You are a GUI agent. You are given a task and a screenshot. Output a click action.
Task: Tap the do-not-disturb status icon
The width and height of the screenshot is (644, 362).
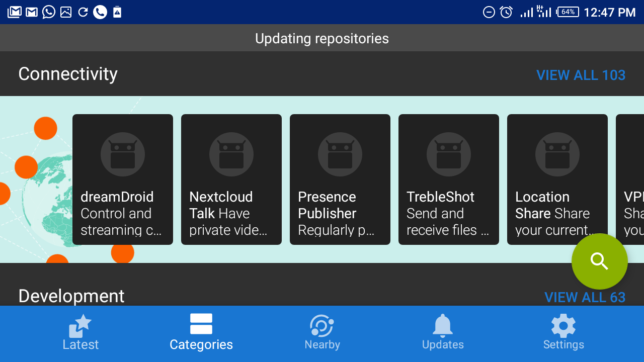pyautogui.click(x=489, y=12)
